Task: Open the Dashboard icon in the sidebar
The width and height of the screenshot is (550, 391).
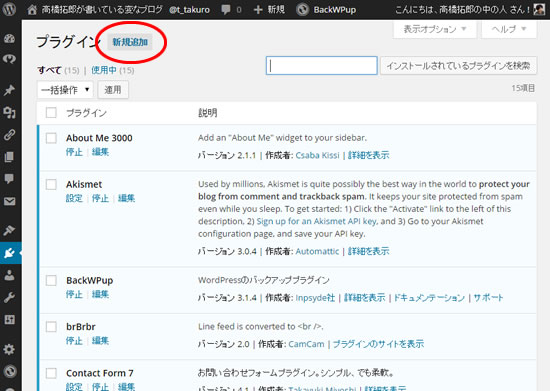Action: pyautogui.click(x=9, y=39)
